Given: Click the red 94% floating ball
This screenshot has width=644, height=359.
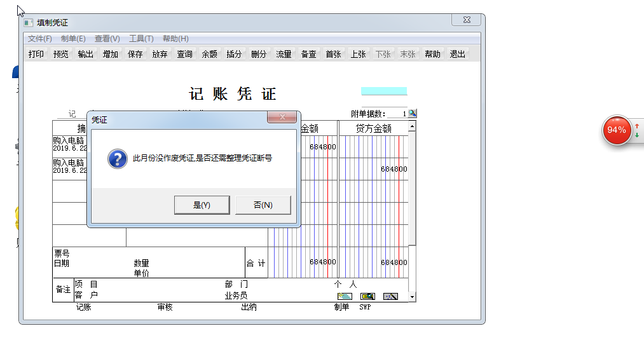Looking at the screenshot, I should pos(617,130).
